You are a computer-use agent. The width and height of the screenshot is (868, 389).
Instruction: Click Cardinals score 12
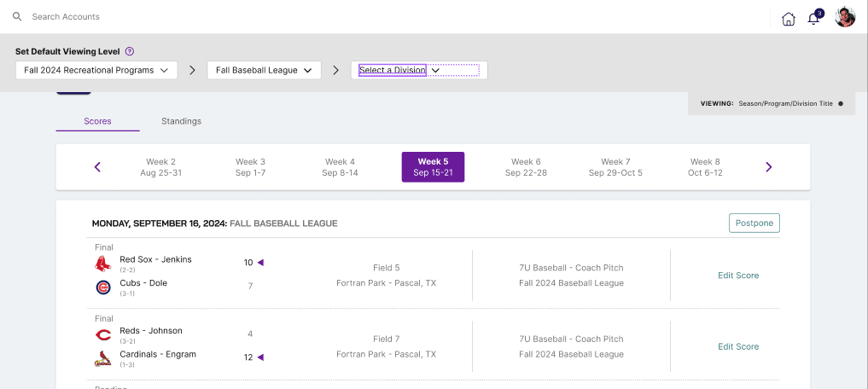pyautogui.click(x=248, y=357)
